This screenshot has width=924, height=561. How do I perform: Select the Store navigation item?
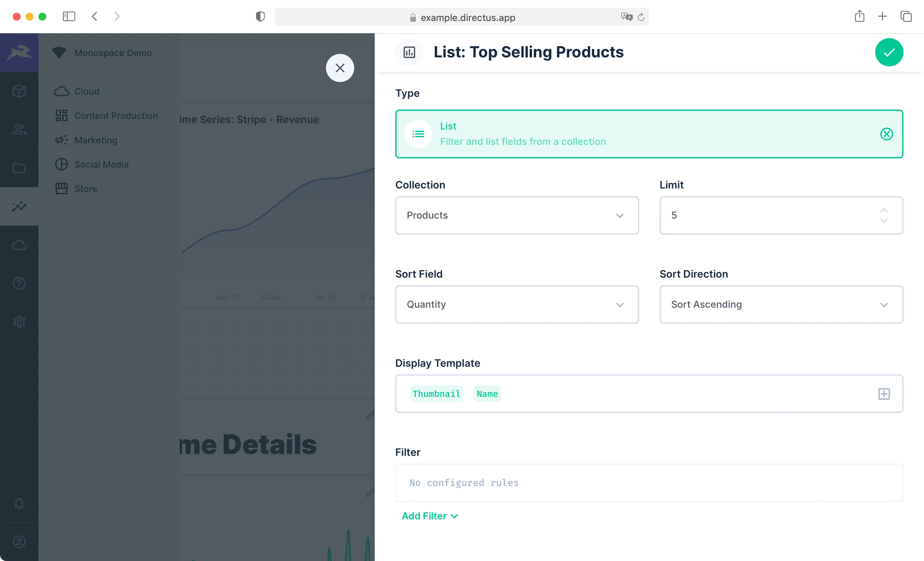point(85,188)
